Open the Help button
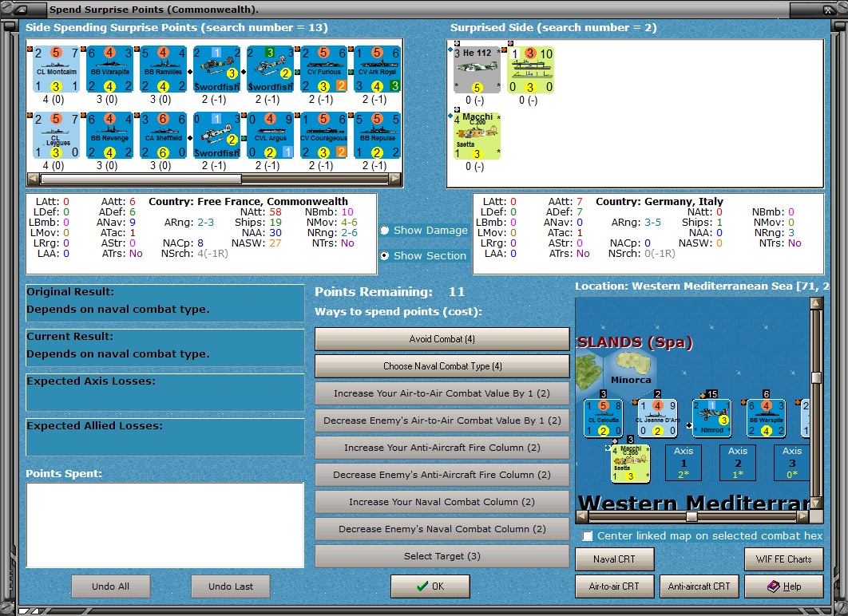Viewport: 848px width, 616px height. point(783,586)
